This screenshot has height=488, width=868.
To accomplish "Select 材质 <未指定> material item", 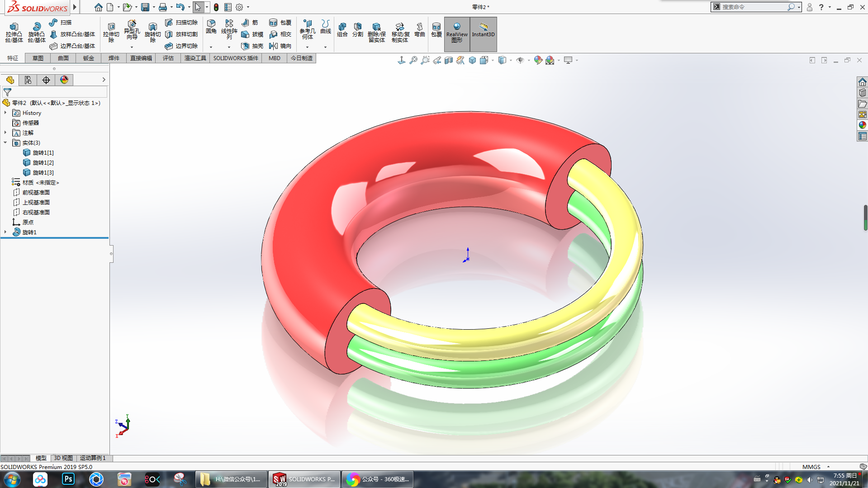I will click(x=35, y=182).
